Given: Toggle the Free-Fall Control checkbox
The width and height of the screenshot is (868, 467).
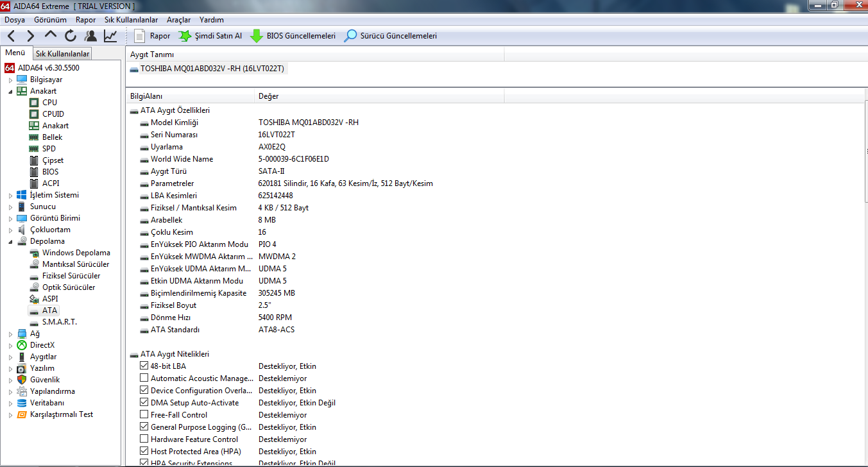Looking at the screenshot, I should 144,415.
